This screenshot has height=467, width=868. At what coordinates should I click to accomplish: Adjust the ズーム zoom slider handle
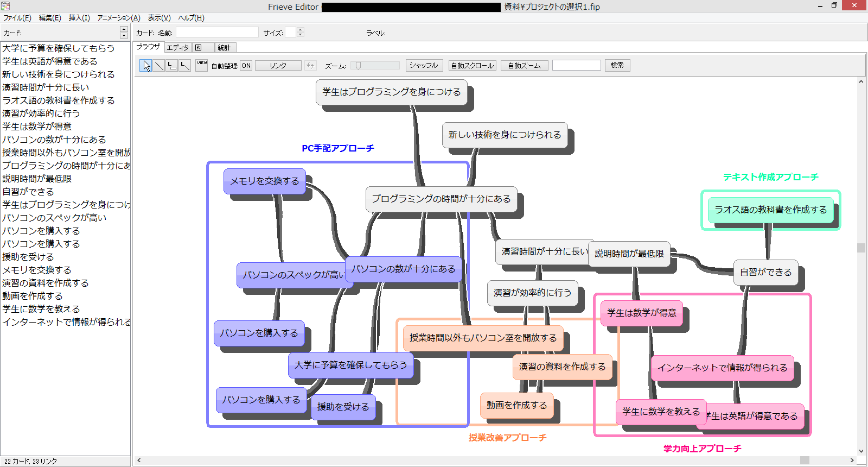coord(358,65)
